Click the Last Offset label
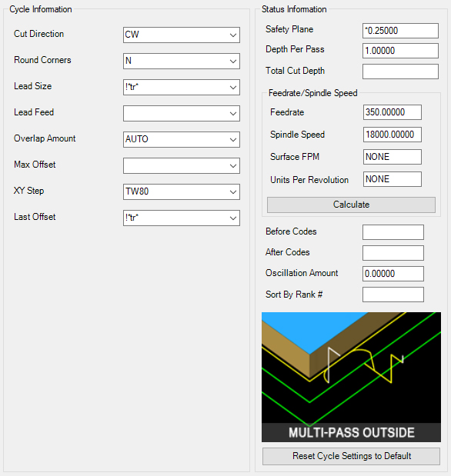Image resolution: width=451 pixels, height=476 pixels. (35, 217)
